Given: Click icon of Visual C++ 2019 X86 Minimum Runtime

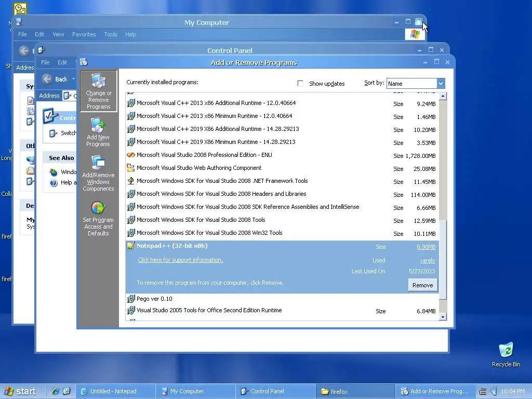Looking at the screenshot, I should [x=130, y=142].
